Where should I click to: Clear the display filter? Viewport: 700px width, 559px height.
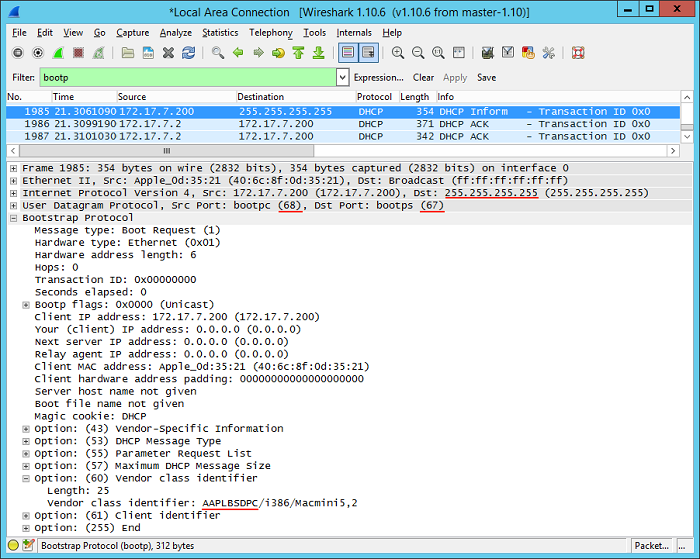[x=423, y=77]
